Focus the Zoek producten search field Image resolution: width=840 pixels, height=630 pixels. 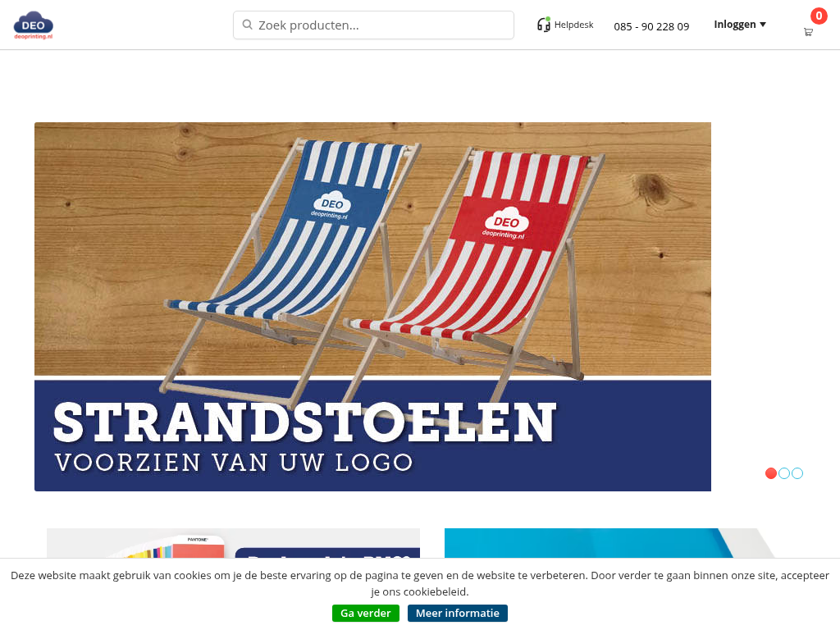[x=373, y=25]
